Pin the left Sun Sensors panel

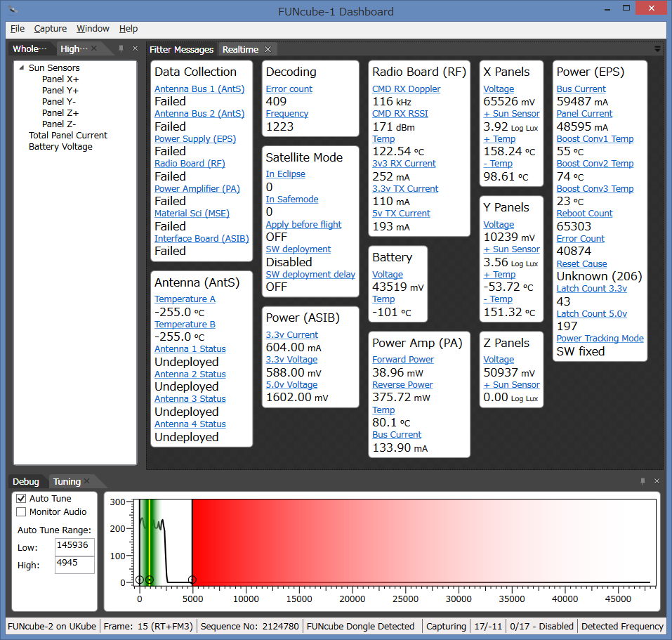point(121,48)
